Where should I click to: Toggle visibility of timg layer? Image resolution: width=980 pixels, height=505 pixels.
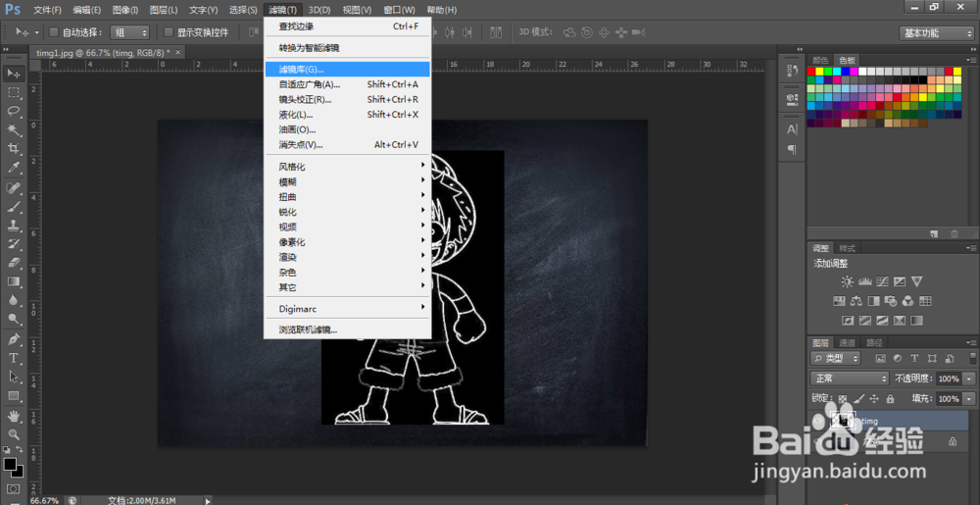817,421
